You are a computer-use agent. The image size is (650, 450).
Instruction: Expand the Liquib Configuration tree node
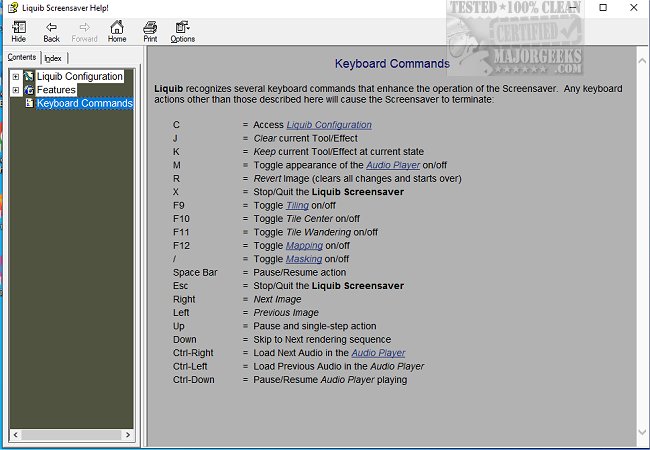16,77
